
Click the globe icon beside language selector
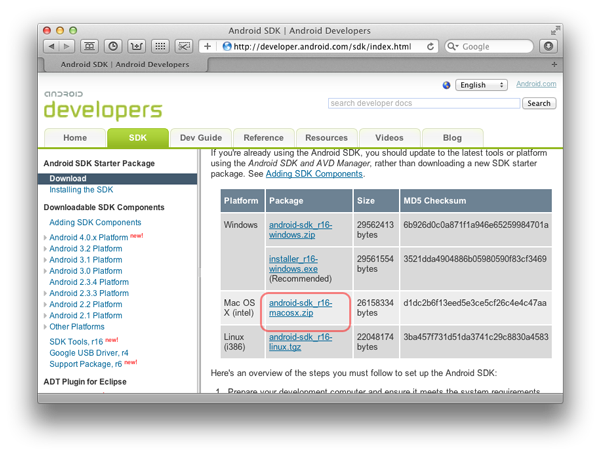click(x=446, y=85)
